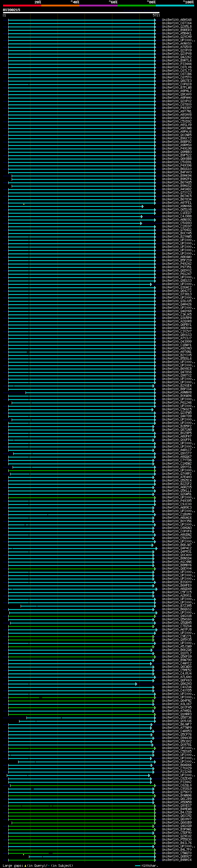Click arrowhead of the UniRef100_A9NV66 alignment
Screen dimensions: 197x868
(x=143, y=206)
